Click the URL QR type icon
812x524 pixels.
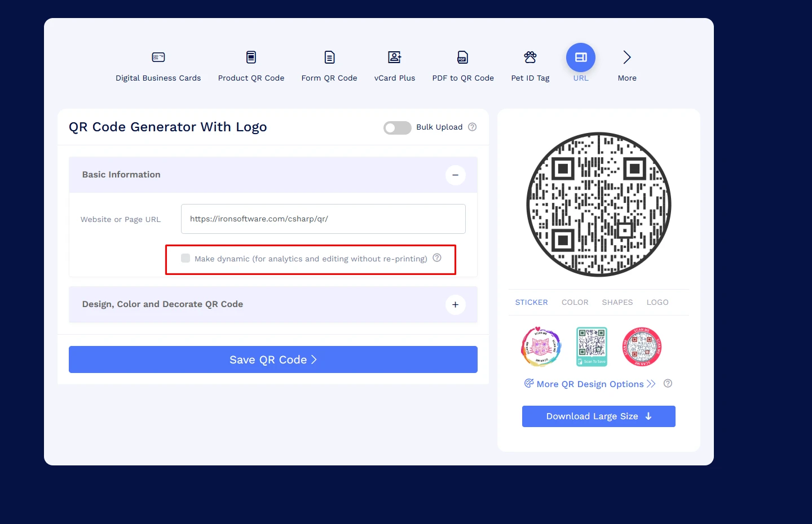point(581,57)
